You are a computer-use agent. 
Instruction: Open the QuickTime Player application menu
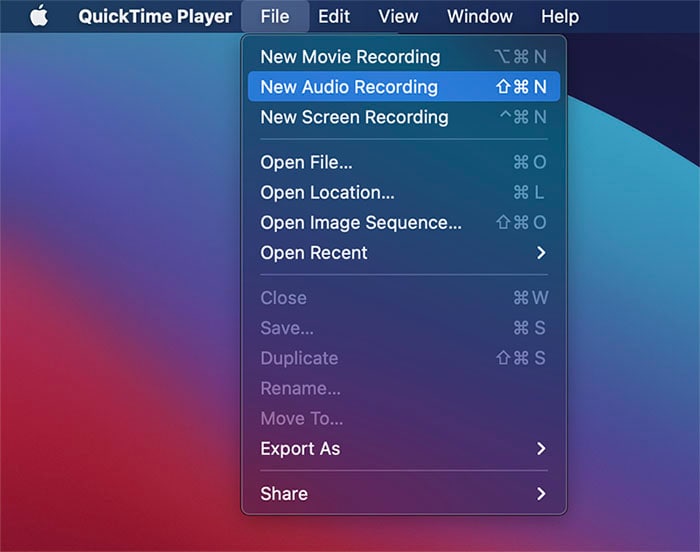pyautogui.click(x=155, y=17)
